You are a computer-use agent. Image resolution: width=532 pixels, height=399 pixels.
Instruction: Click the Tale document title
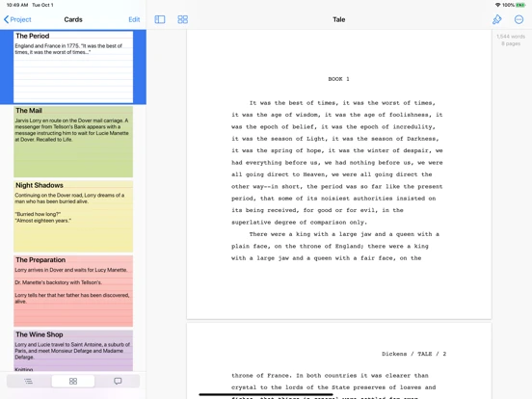[338, 19]
